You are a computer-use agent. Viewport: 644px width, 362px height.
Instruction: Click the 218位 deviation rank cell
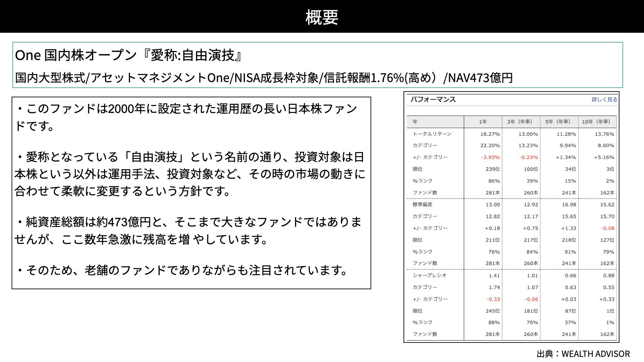click(x=569, y=240)
